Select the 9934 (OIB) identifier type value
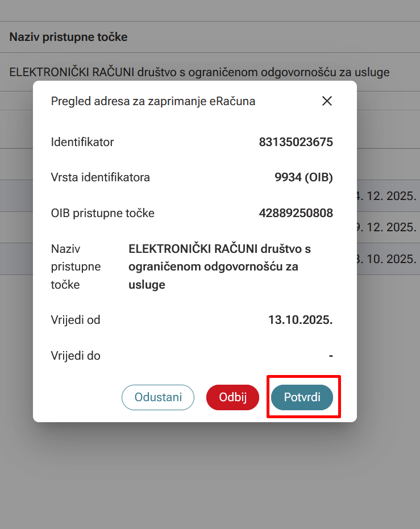This screenshot has height=529, width=420. [x=303, y=177]
